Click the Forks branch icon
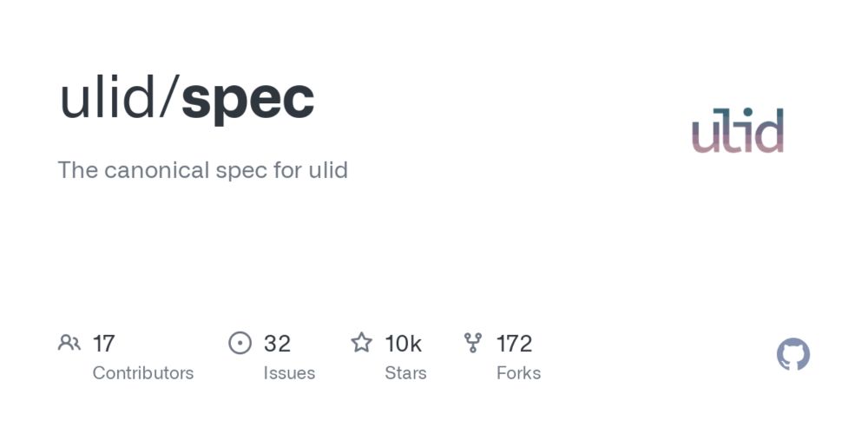 [473, 343]
